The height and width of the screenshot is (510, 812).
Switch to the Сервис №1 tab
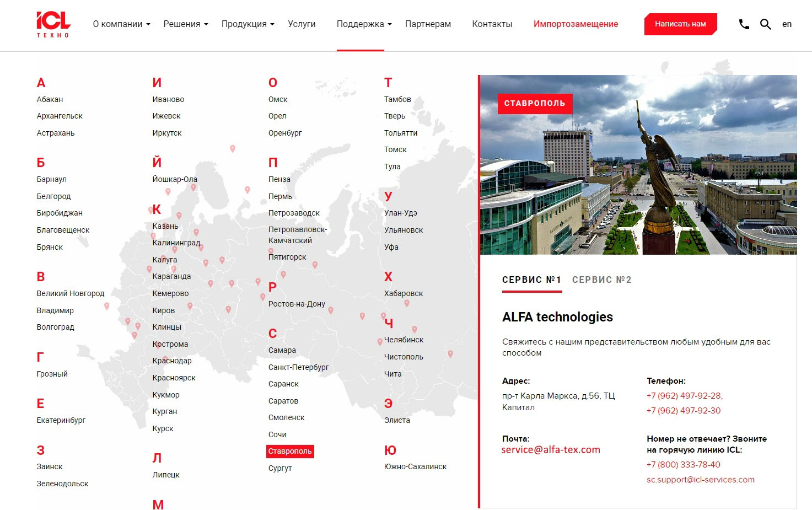pos(531,280)
